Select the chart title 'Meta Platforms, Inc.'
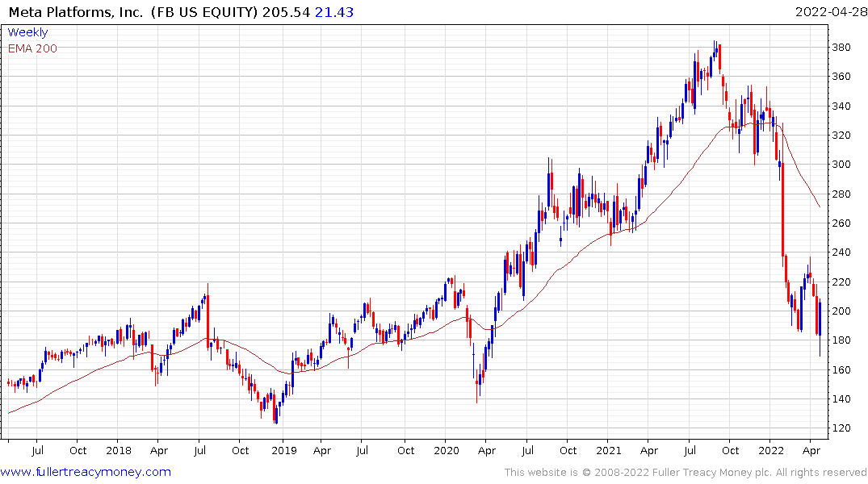 point(76,12)
